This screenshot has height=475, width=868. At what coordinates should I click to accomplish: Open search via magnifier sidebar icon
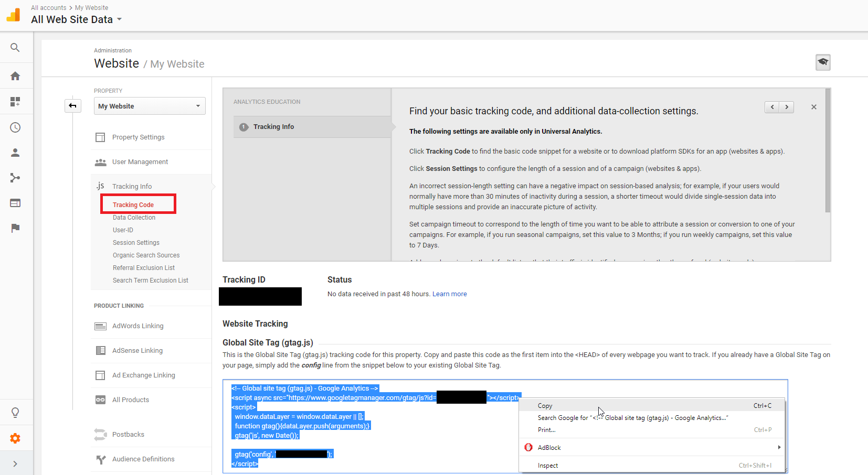[x=15, y=48]
